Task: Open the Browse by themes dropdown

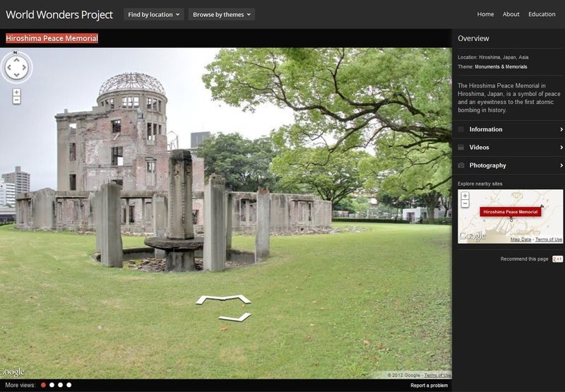Action: coord(222,14)
